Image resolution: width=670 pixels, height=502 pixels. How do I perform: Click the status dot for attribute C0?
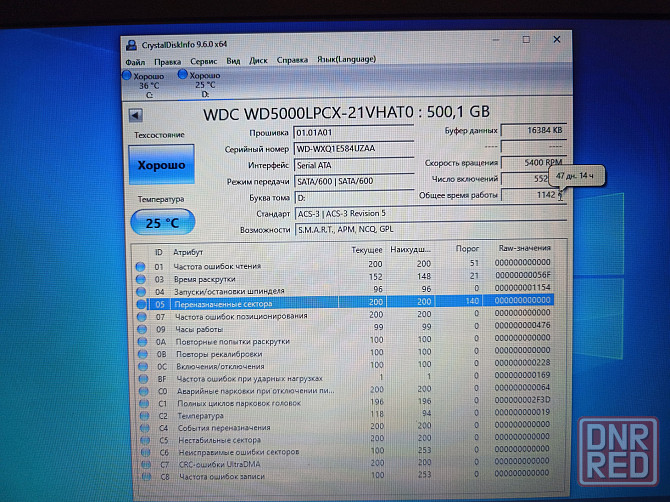[144, 391]
